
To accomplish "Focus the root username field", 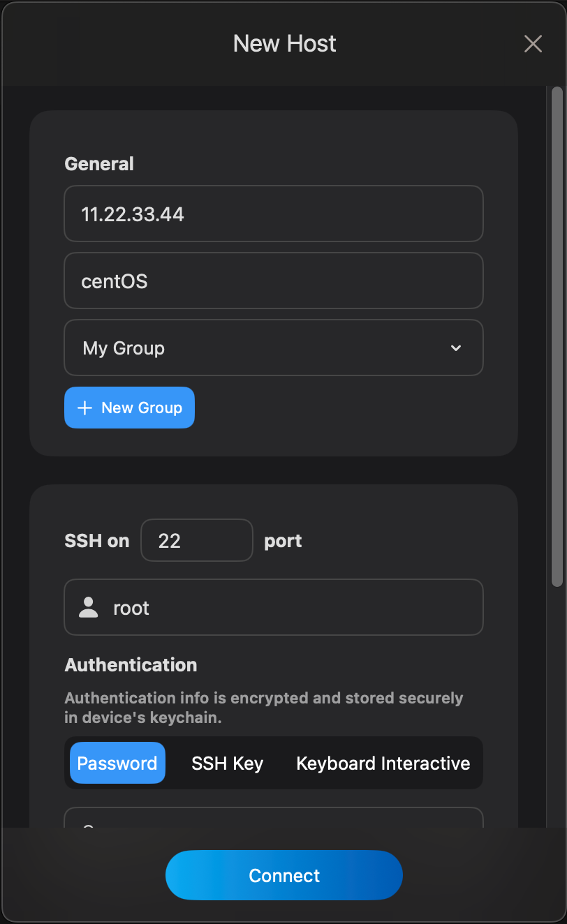I will 274,607.
